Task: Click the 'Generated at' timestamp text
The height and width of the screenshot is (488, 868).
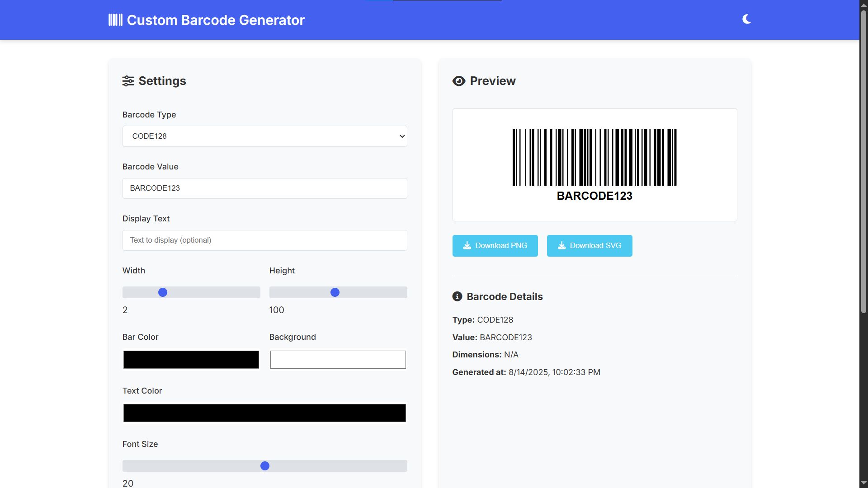Action: [x=526, y=372]
